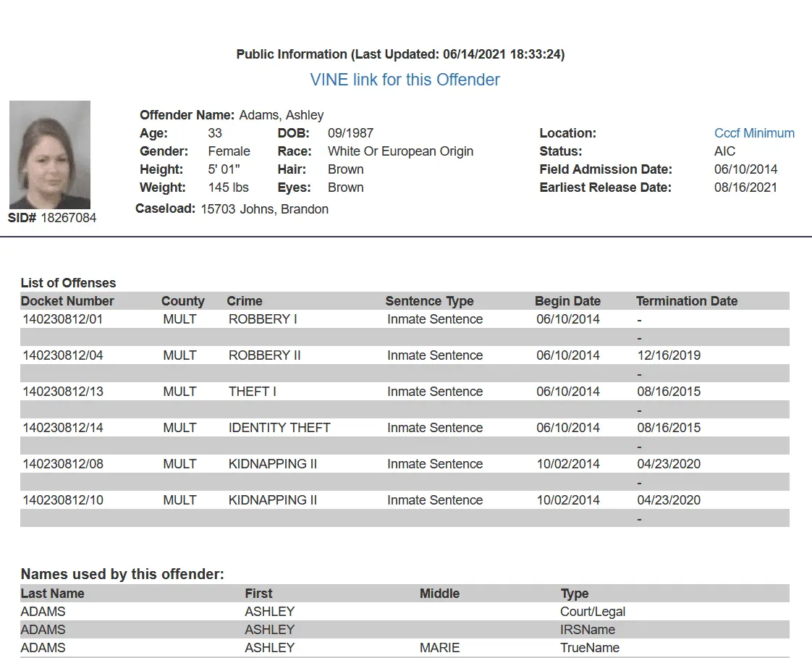
Task: Click the Caseload entry 15703 Johns, Brandon
Action: click(x=264, y=209)
